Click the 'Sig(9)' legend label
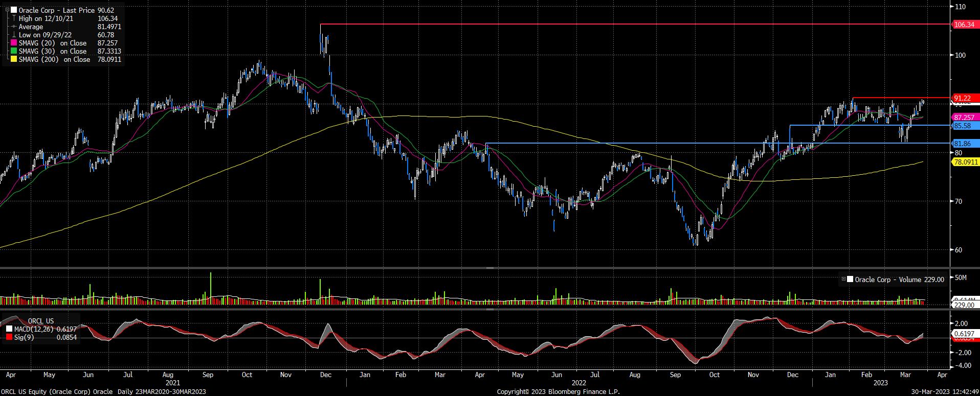This screenshot has height=396, width=980. click(x=24, y=337)
